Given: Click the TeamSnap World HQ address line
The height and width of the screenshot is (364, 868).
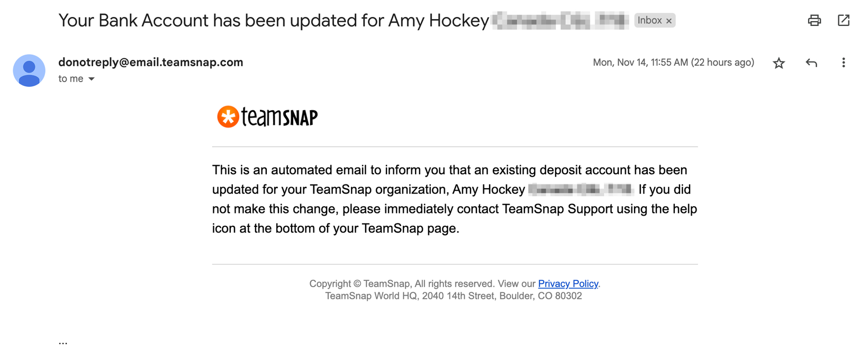Looking at the screenshot, I should pos(454,296).
